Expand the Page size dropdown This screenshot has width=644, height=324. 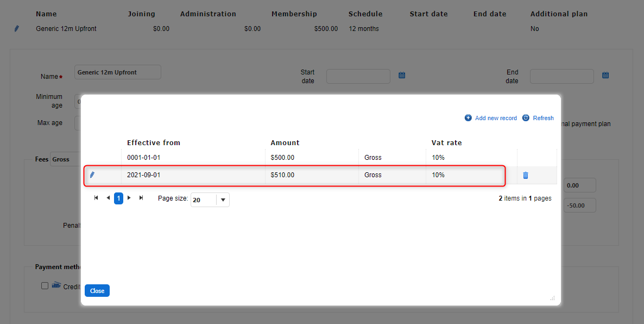click(223, 200)
